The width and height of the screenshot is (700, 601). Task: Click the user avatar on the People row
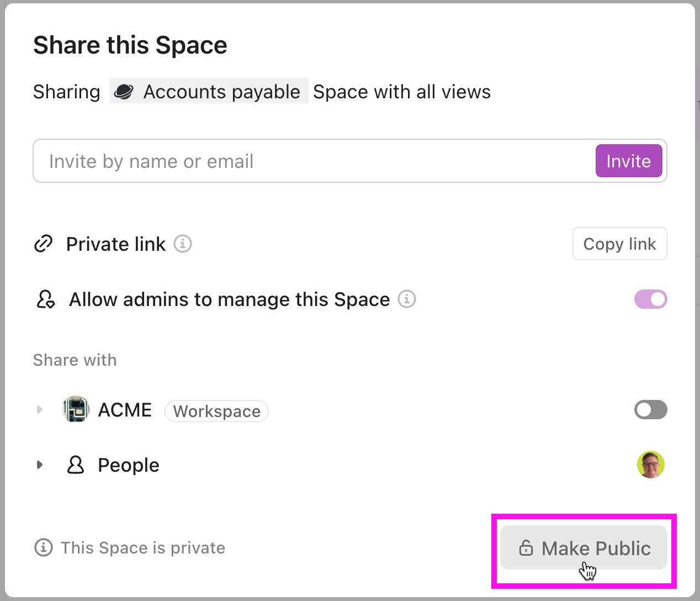[x=650, y=465]
